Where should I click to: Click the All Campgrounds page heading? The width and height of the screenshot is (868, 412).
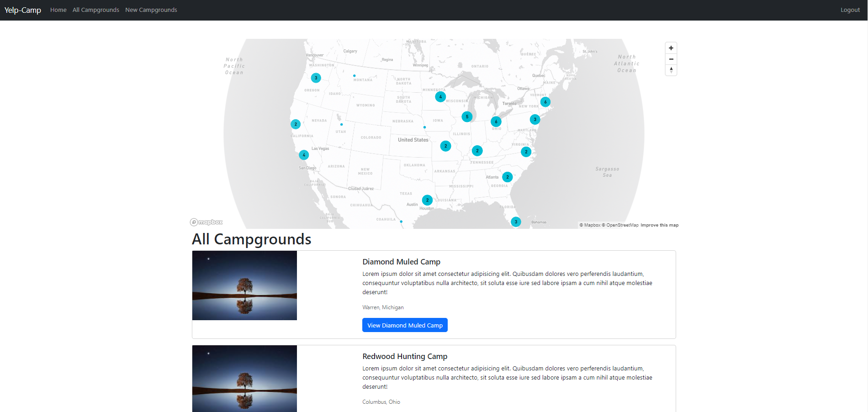(x=252, y=239)
